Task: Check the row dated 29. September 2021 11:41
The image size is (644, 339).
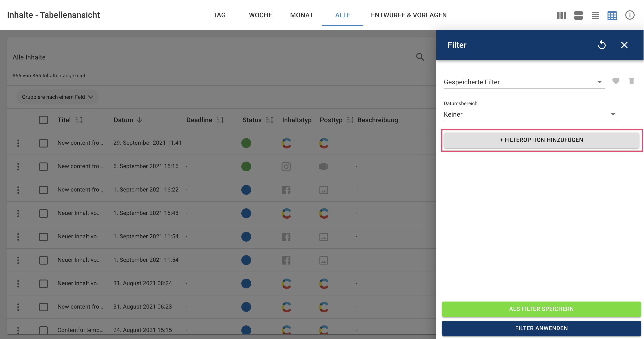Action: point(43,143)
